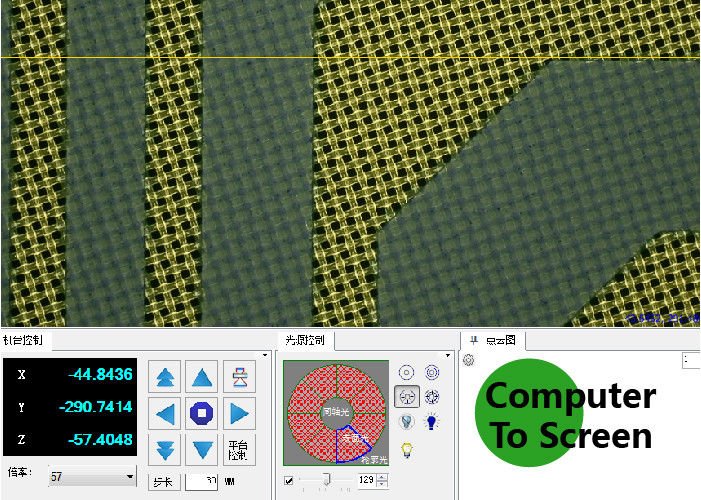The image size is (701, 500).
Task: Click the 平台控制 button
Action: pyautogui.click(x=239, y=449)
